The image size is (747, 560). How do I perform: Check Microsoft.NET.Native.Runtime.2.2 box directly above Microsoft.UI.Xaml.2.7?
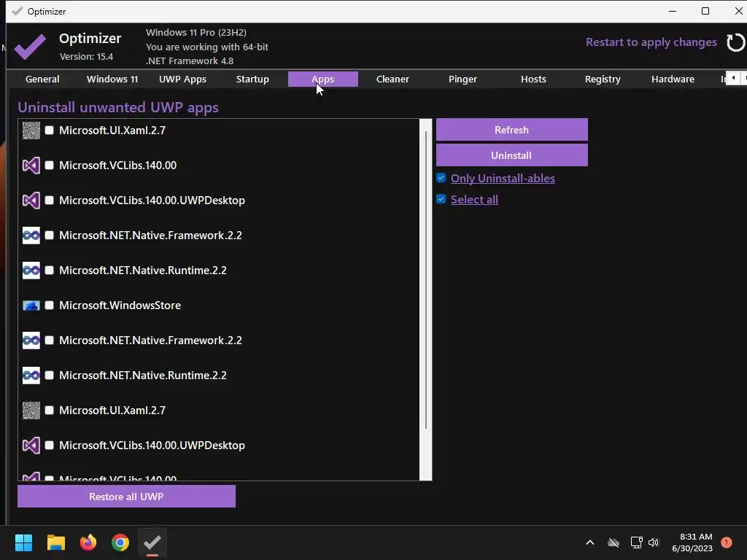point(49,376)
